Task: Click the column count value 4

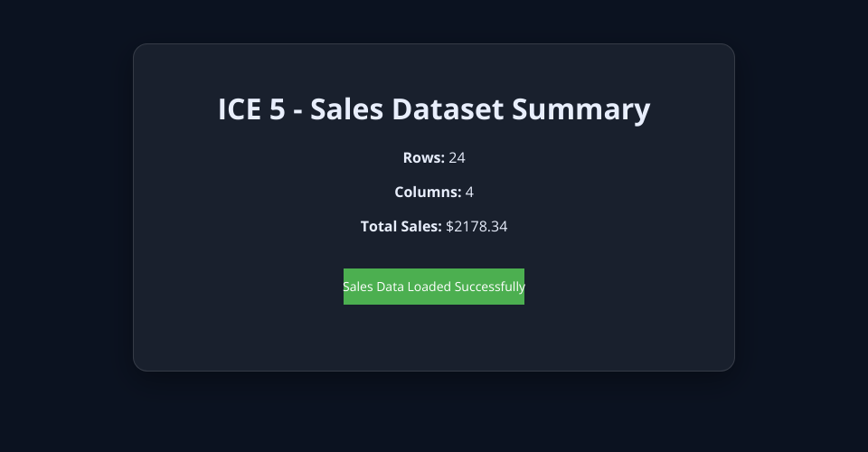Action: point(469,193)
